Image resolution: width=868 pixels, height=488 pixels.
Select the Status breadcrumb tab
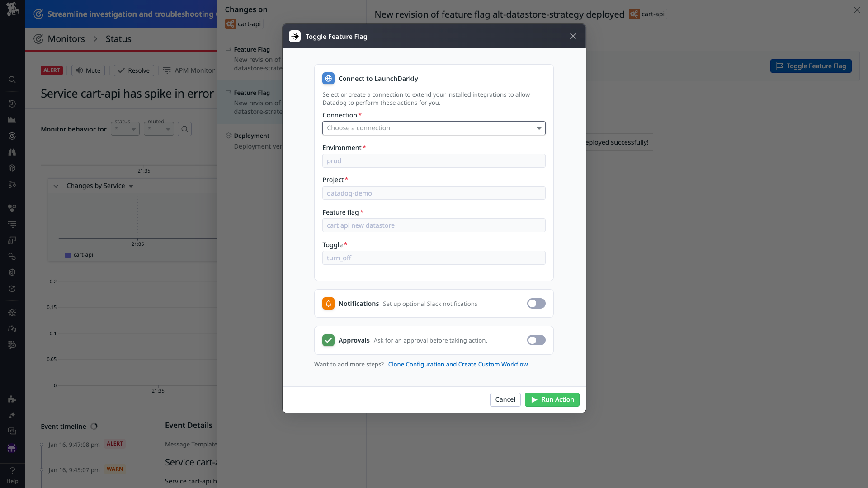(118, 39)
